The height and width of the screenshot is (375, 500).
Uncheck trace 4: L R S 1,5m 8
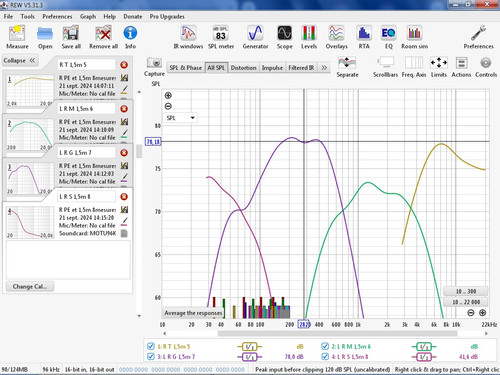pyautogui.click(x=325, y=356)
